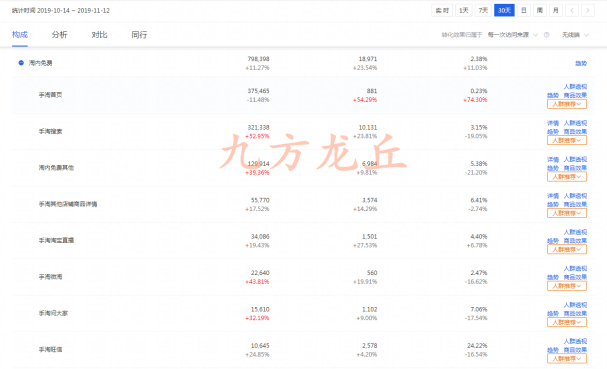Select the 手淘搜索 source name
The image size is (607, 369).
[x=50, y=131]
